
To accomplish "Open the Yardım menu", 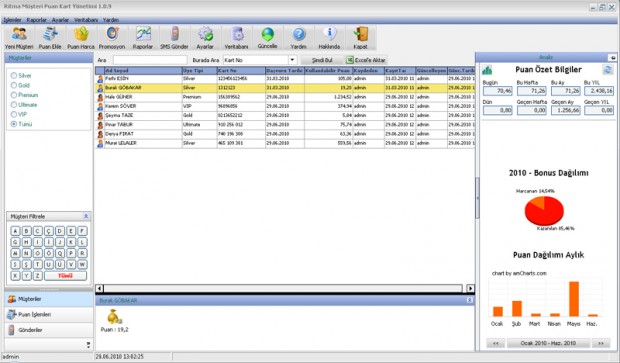I will point(111,20).
